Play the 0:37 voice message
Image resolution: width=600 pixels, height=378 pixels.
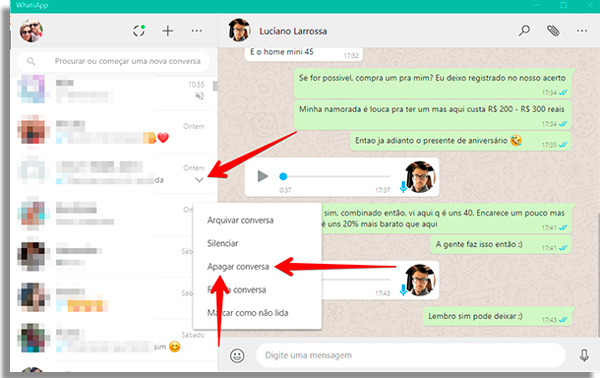click(262, 176)
